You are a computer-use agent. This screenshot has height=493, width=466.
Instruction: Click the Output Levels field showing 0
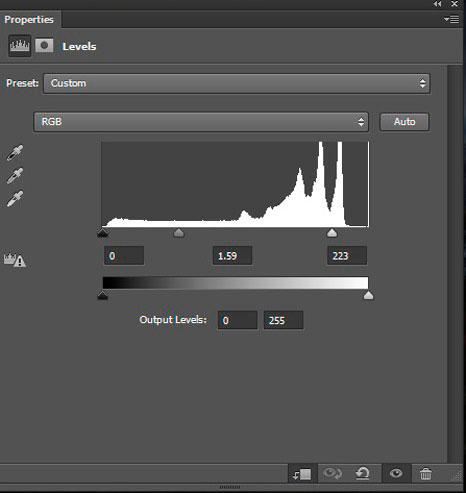point(237,320)
